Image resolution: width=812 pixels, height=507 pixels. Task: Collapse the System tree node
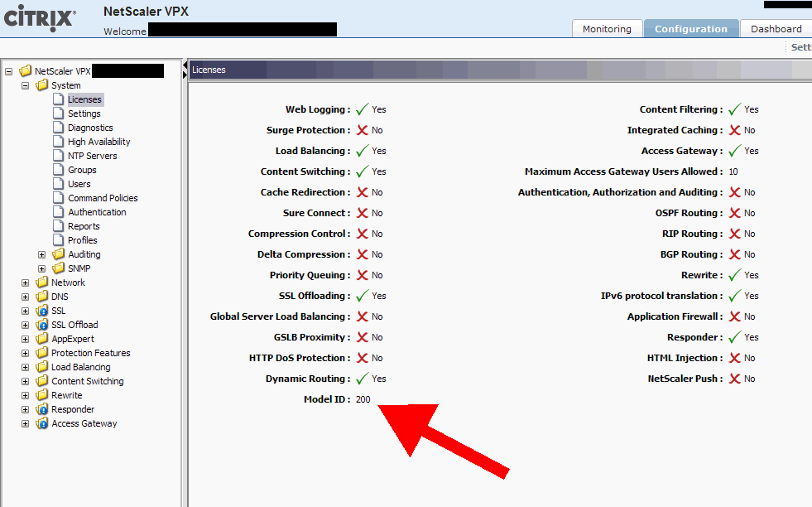coord(25,85)
